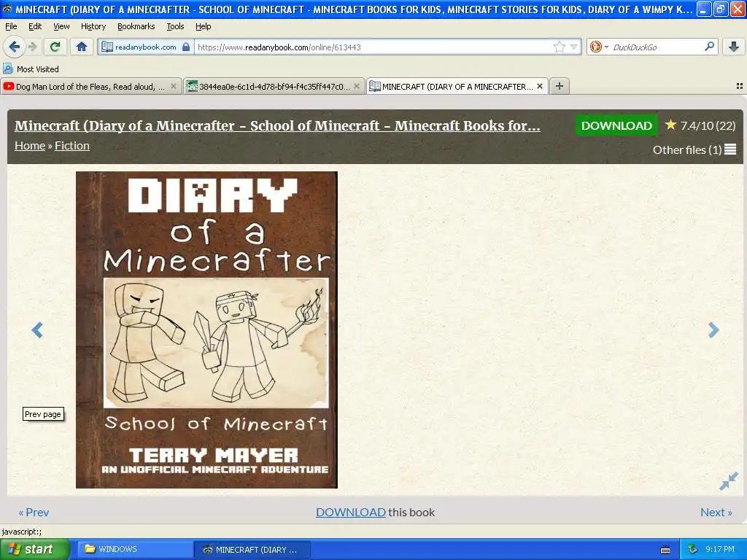Click the 7.4/10 (22) rating text
The width and height of the screenshot is (747, 560).
click(x=708, y=125)
